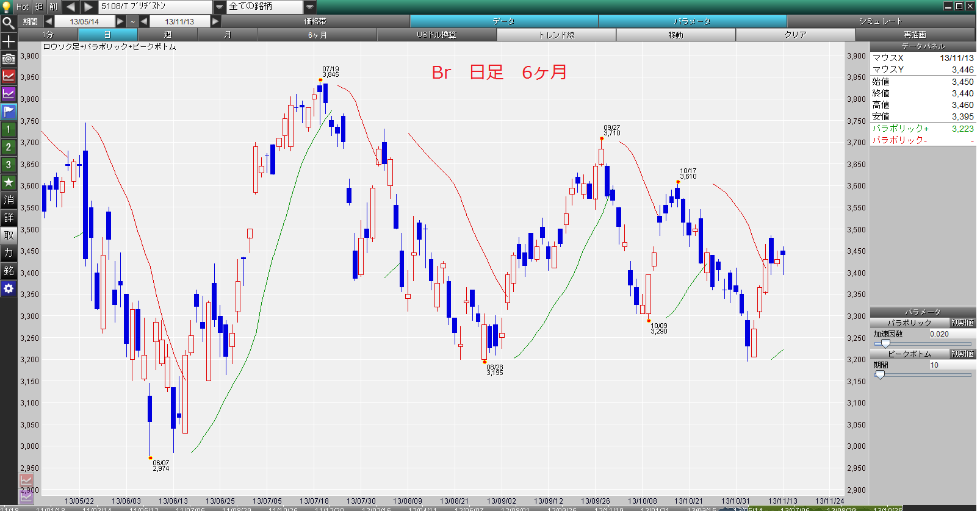980x511 pixels.
Task: Click the 期間 period button
Action: click(31, 21)
